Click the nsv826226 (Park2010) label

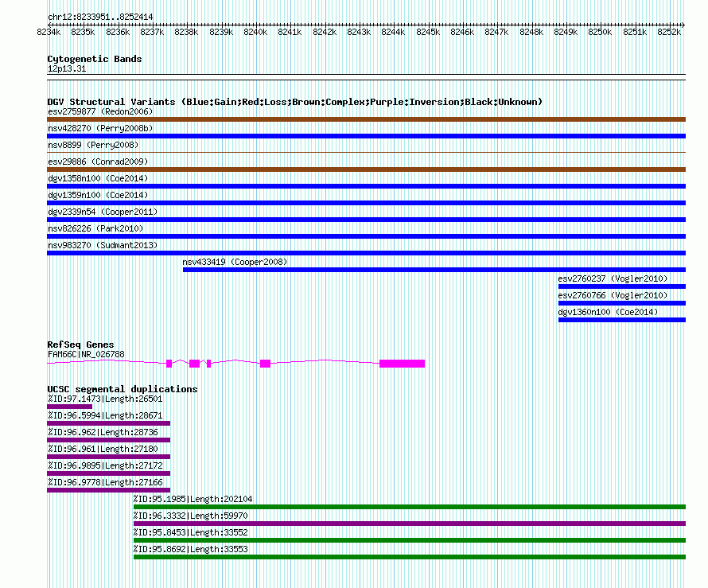click(95, 228)
